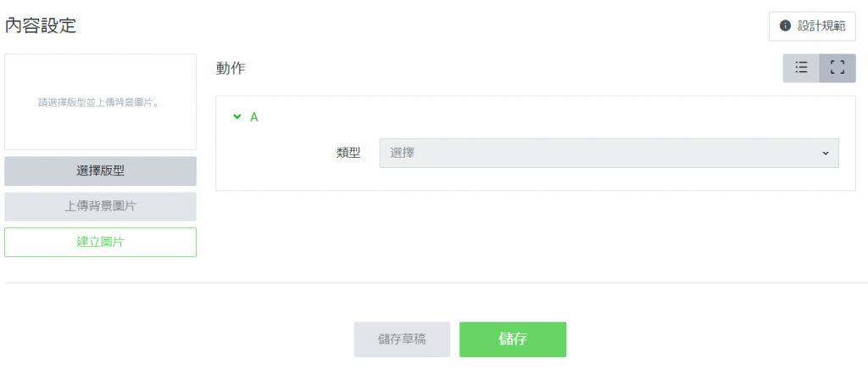
Task: Click the 動作 section heading
Action: 231,69
